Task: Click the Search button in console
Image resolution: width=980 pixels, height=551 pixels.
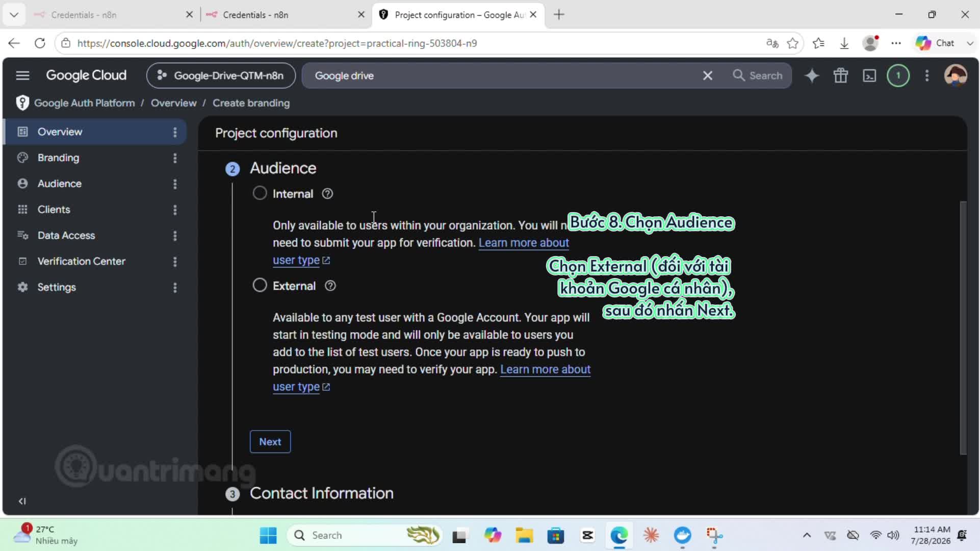Action: pyautogui.click(x=758, y=76)
